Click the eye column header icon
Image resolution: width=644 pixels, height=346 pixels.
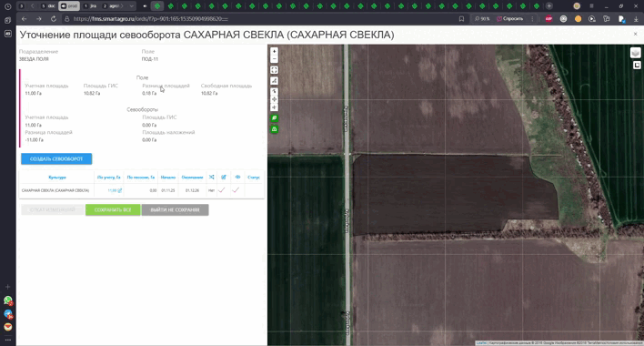(237, 178)
